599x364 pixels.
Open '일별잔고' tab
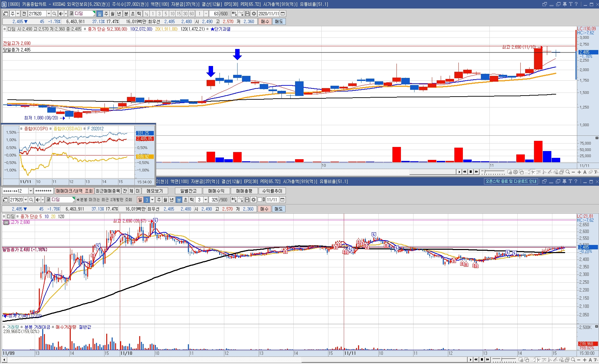tap(189, 191)
